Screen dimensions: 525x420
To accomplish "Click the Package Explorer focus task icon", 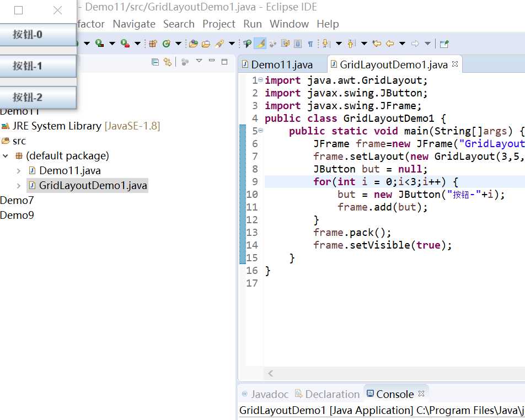I will [185, 62].
